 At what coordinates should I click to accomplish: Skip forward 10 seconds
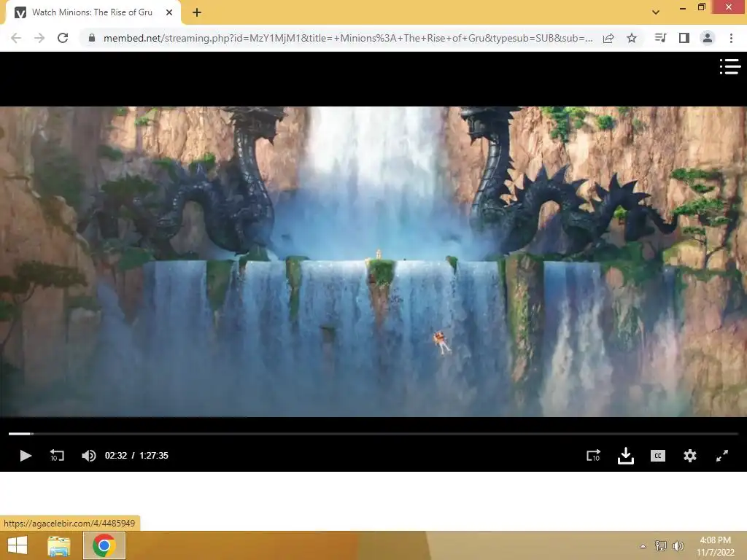(x=593, y=456)
